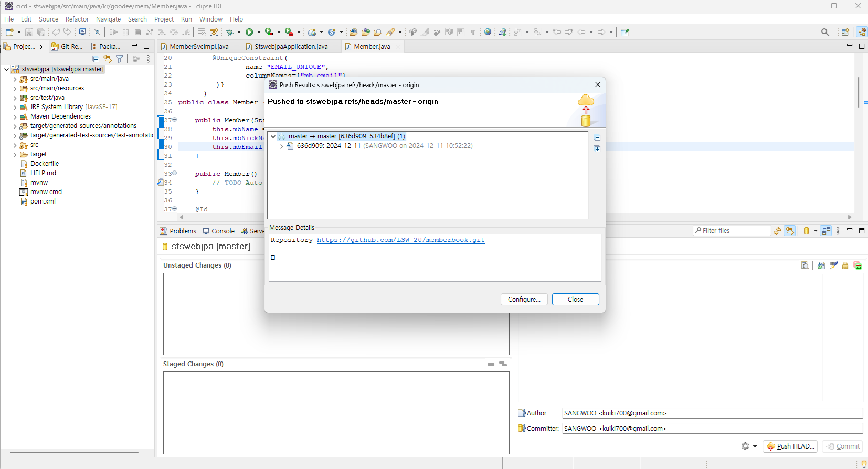The image size is (868, 469).
Task: Open the Navigate menu
Action: [x=108, y=19]
